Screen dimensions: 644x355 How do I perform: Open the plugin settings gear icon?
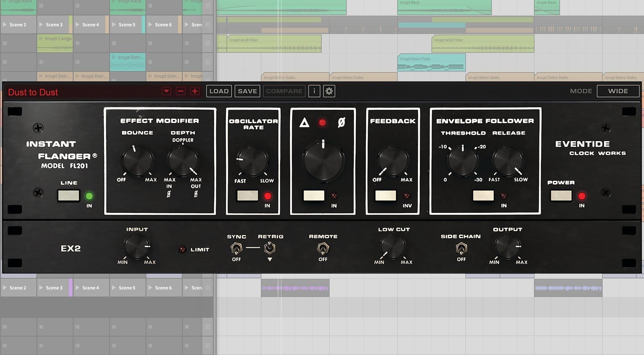coord(330,91)
